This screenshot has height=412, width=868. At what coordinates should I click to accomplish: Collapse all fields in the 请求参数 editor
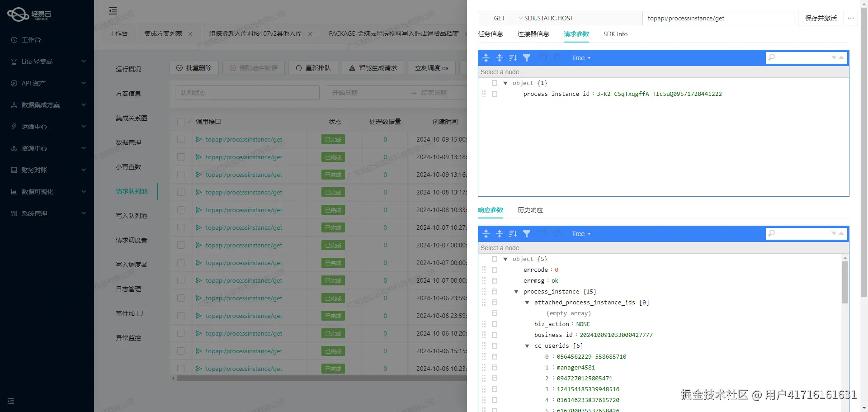coord(500,58)
